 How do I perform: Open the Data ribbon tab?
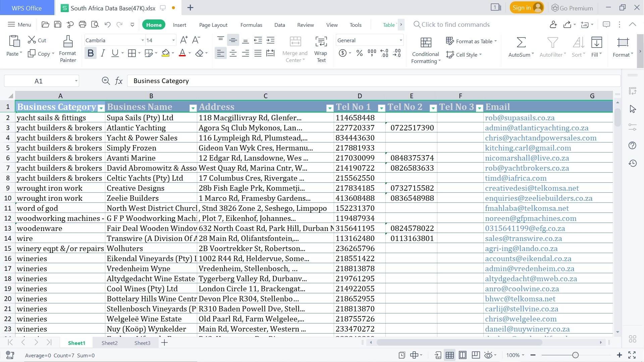click(x=279, y=25)
